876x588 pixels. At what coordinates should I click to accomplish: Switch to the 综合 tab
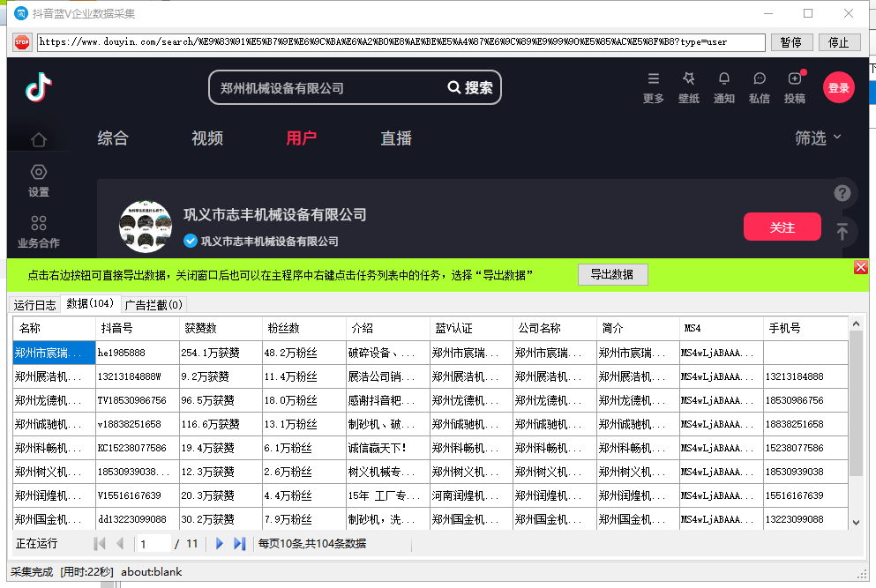pos(113,138)
